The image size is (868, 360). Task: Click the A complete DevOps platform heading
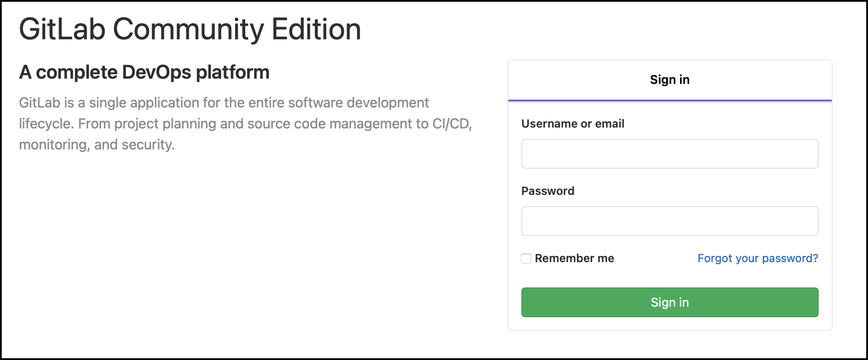[144, 73]
